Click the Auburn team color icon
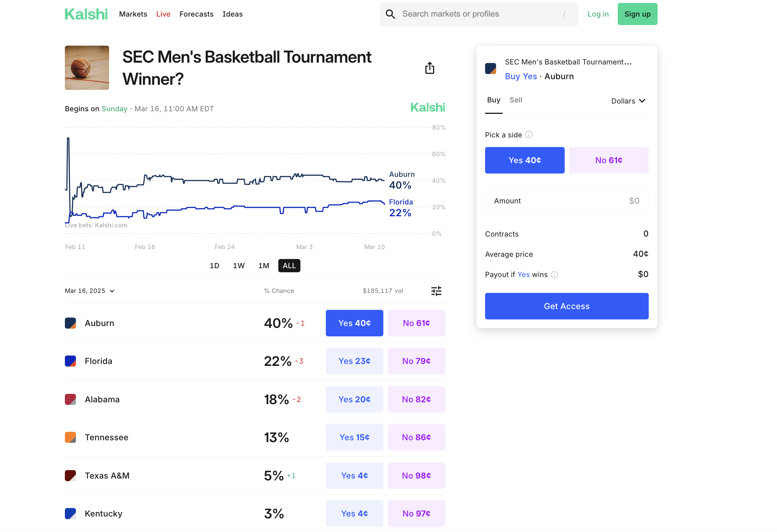The height and width of the screenshot is (532, 777). pos(70,323)
